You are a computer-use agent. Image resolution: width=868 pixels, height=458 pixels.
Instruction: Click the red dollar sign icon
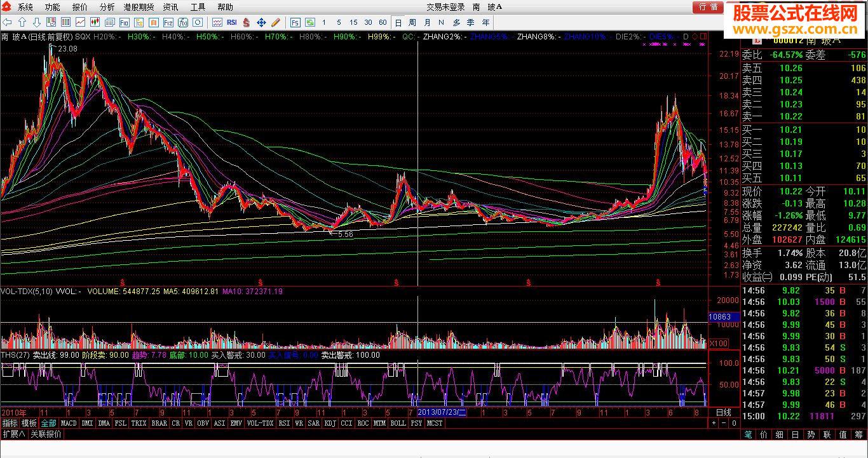(x=246, y=22)
